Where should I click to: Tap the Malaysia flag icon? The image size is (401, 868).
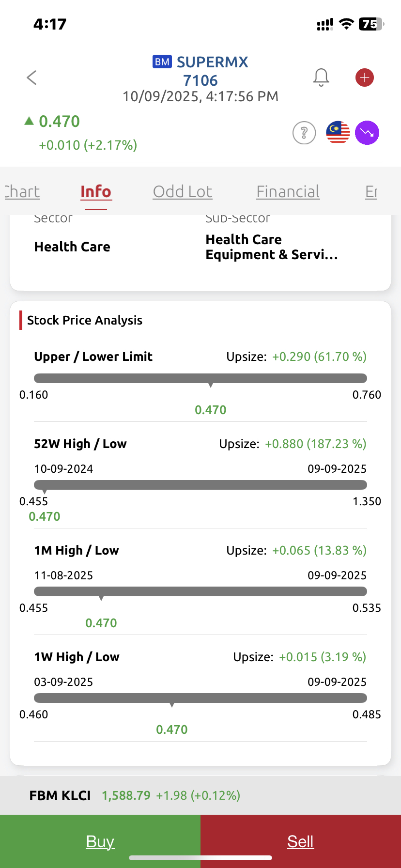tap(338, 133)
